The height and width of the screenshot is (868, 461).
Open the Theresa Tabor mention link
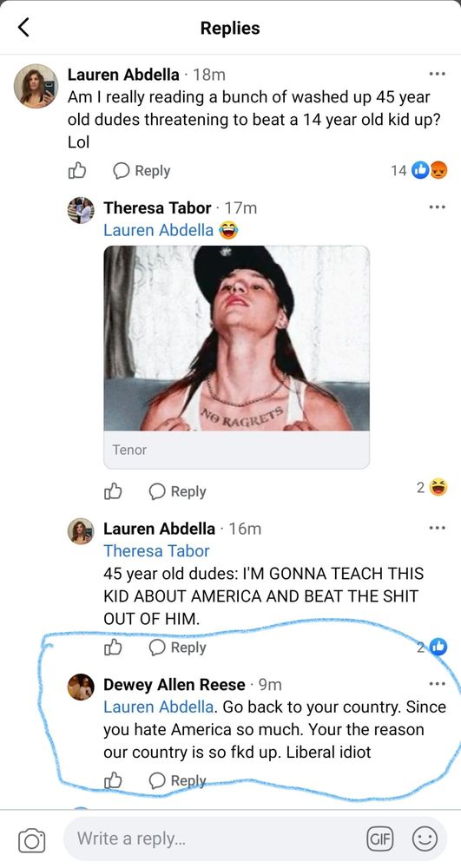tap(156, 551)
